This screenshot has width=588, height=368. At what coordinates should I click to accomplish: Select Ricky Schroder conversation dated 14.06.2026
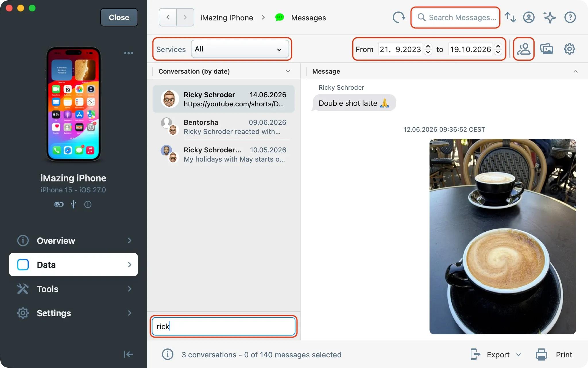(224, 99)
